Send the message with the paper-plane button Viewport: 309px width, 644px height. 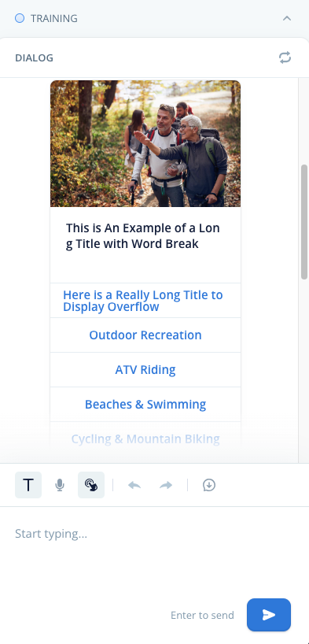tap(269, 615)
